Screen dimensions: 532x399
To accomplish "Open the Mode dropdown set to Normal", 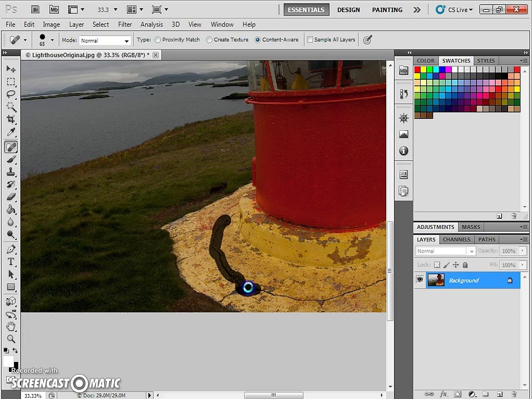I will coord(105,40).
